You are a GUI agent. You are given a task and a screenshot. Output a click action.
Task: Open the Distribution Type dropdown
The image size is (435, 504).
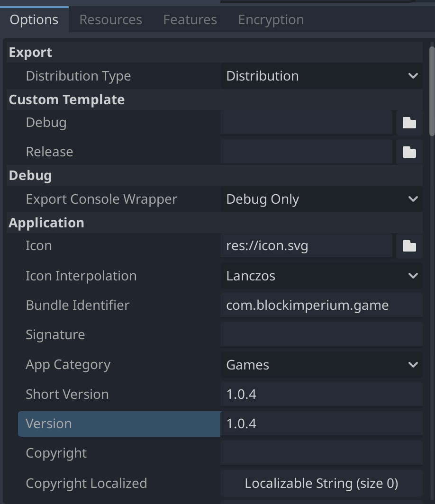tap(321, 76)
